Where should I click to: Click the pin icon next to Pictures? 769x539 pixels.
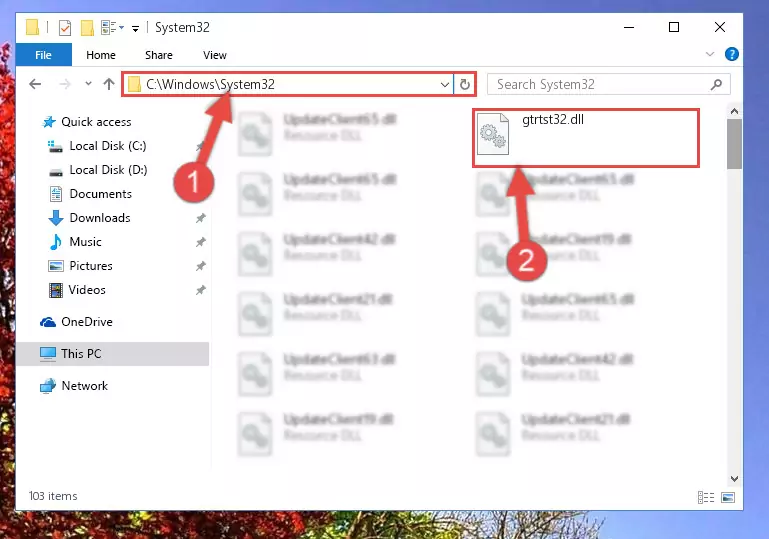pos(201,266)
